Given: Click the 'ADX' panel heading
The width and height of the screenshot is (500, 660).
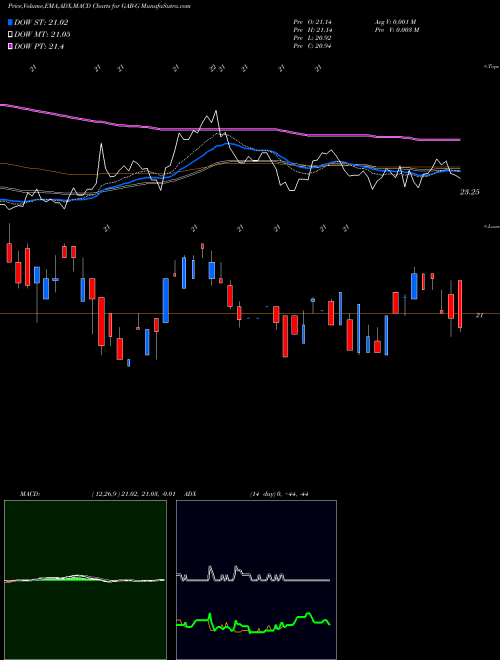Looking at the screenshot, I should point(190,494).
